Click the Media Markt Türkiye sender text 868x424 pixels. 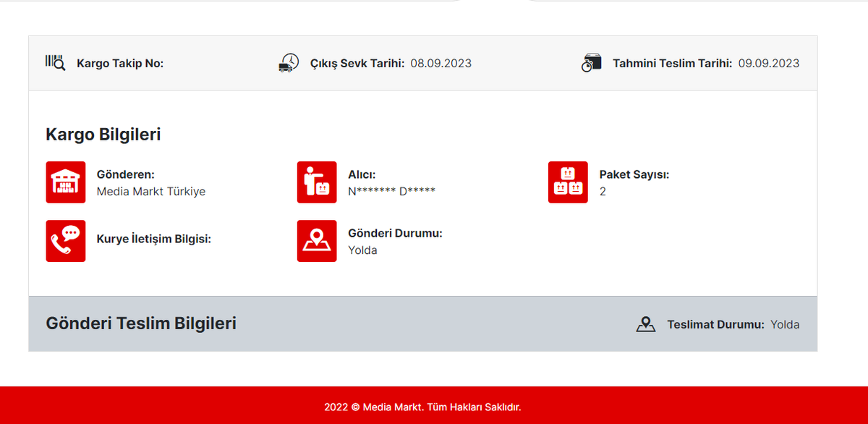point(151,192)
